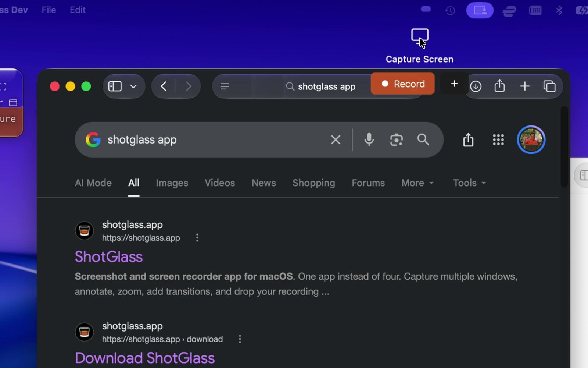Screen dimensions: 588x368
Task: Open a new Safari tab
Action: point(525,86)
